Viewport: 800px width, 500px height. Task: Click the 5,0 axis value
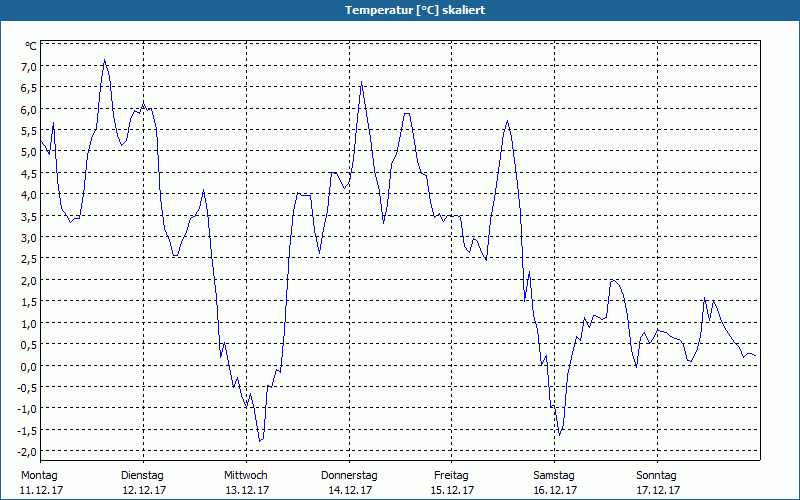coord(29,152)
